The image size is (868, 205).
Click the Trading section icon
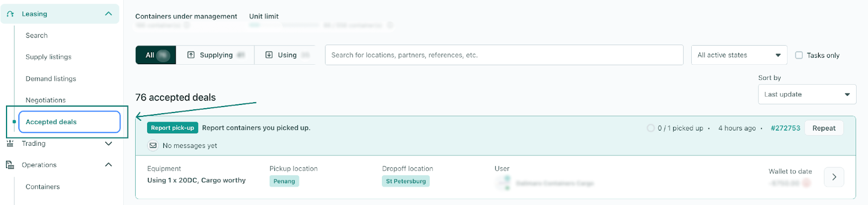point(10,144)
